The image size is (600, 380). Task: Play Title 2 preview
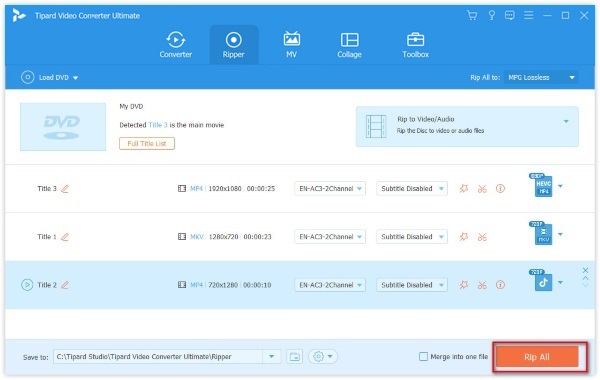pyautogui.click(x=27, y=285)
